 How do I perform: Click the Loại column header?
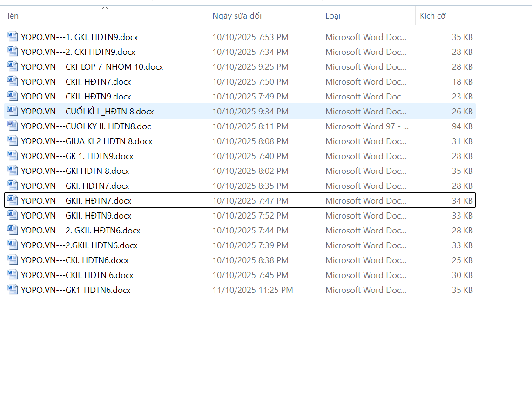pyautogui.click(x=333, y=16)
